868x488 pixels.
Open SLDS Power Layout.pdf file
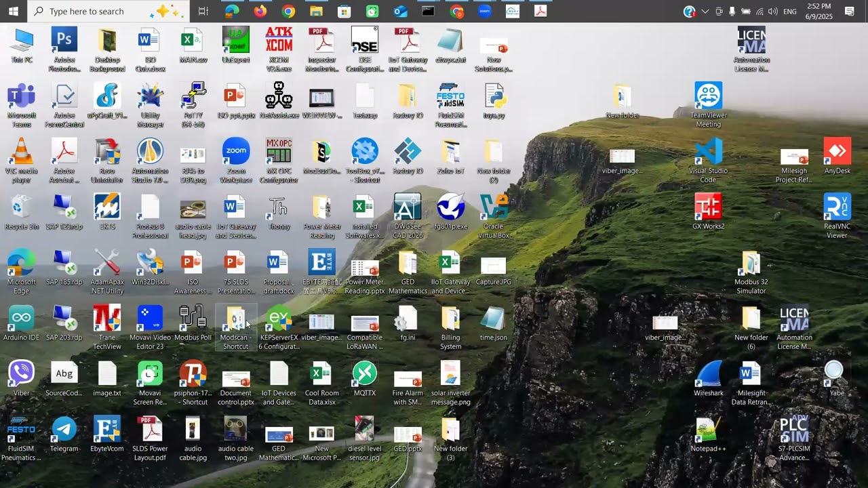[150, 439]
